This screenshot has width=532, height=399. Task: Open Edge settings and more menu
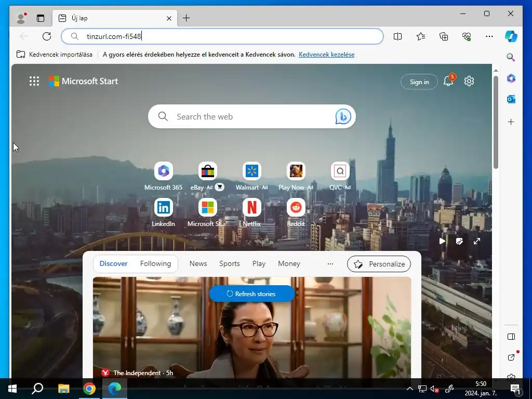[489, 36]
